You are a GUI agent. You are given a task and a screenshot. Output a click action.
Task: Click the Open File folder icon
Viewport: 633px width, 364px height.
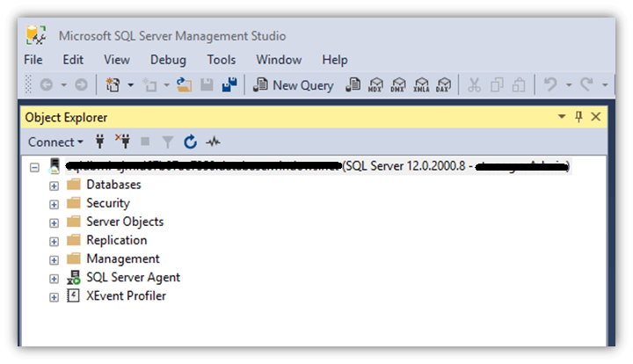pyautogui.click(x=184, y=85)
